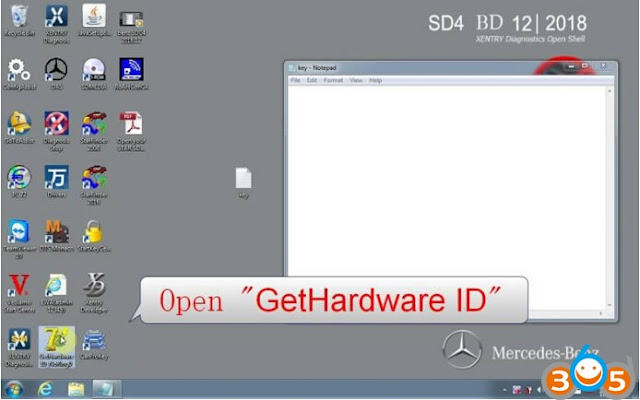The image size is (640, 400).
Task: Select the key file on desktop
Action: [x=244, y=183]
